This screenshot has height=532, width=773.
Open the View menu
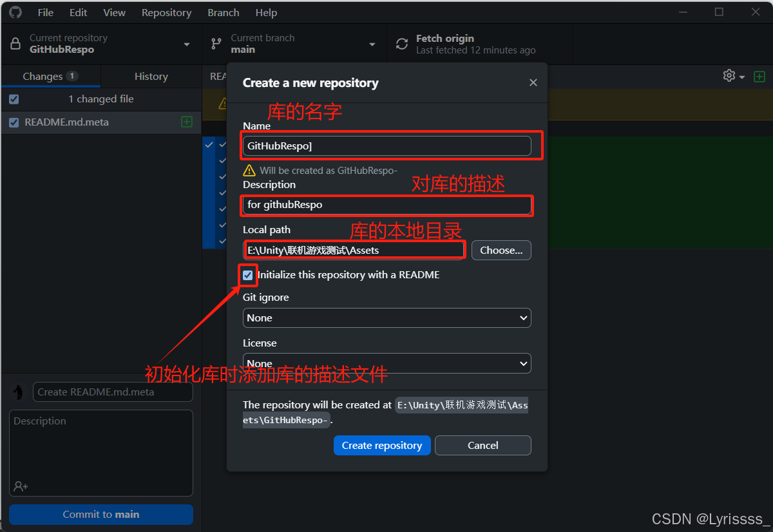coord(115,12)
